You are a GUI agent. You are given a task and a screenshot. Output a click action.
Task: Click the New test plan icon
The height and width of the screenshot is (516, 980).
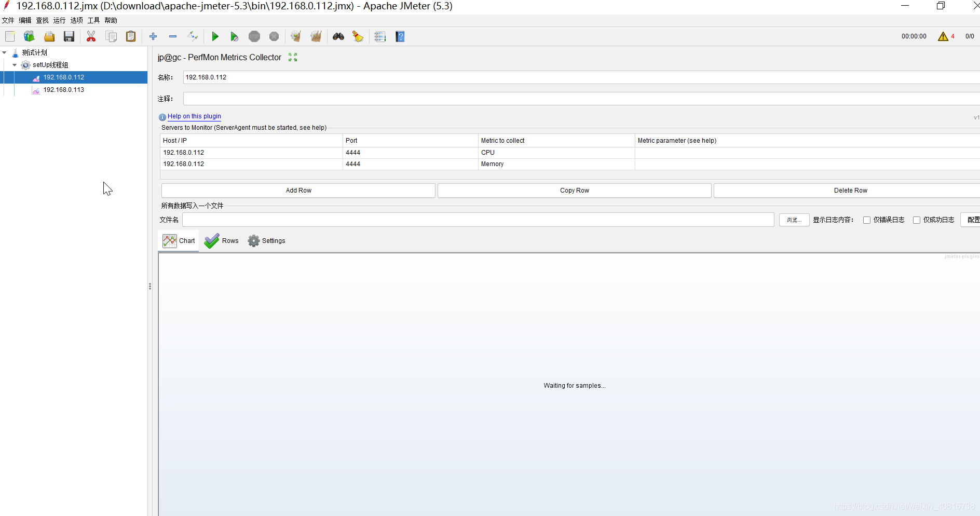click(10, 36)
